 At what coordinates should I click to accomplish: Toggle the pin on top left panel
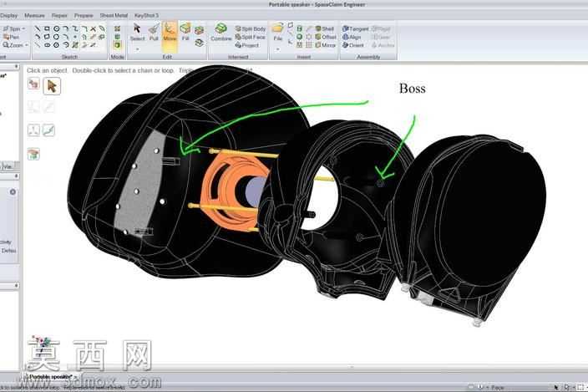click(16, 66)
